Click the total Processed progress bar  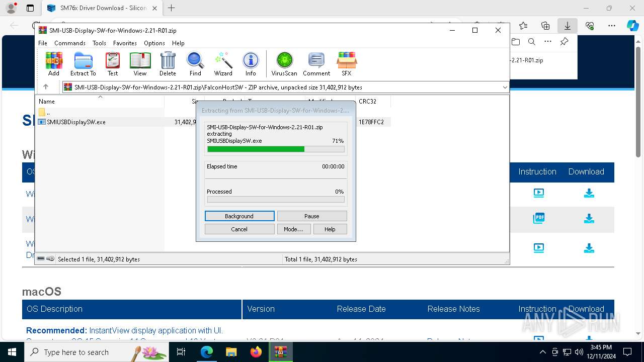(276, 200)
